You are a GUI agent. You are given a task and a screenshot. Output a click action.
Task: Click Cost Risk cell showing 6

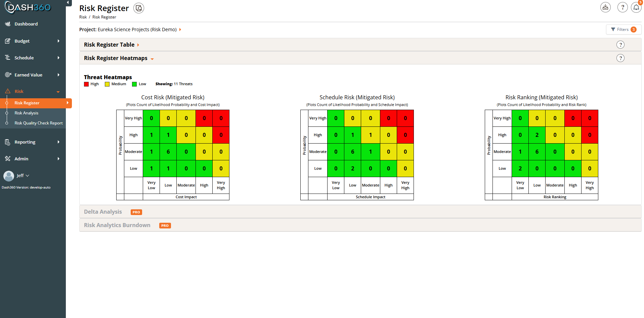(168, 152)
